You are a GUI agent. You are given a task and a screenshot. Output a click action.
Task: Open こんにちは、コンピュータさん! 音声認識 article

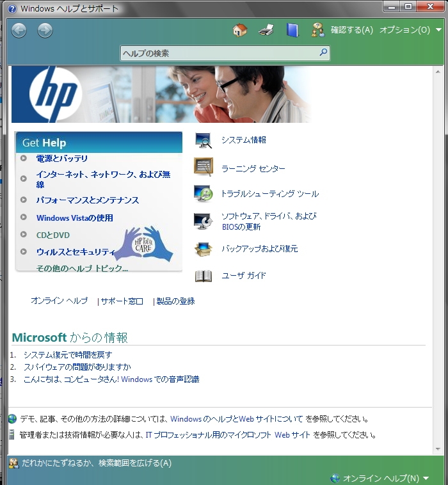tap(111, 379)
